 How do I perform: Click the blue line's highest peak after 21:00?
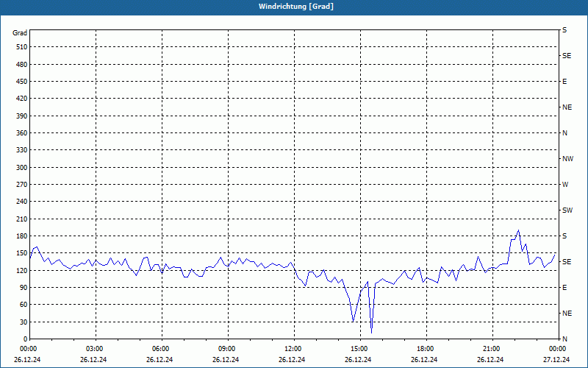click(x=518, y=230)
